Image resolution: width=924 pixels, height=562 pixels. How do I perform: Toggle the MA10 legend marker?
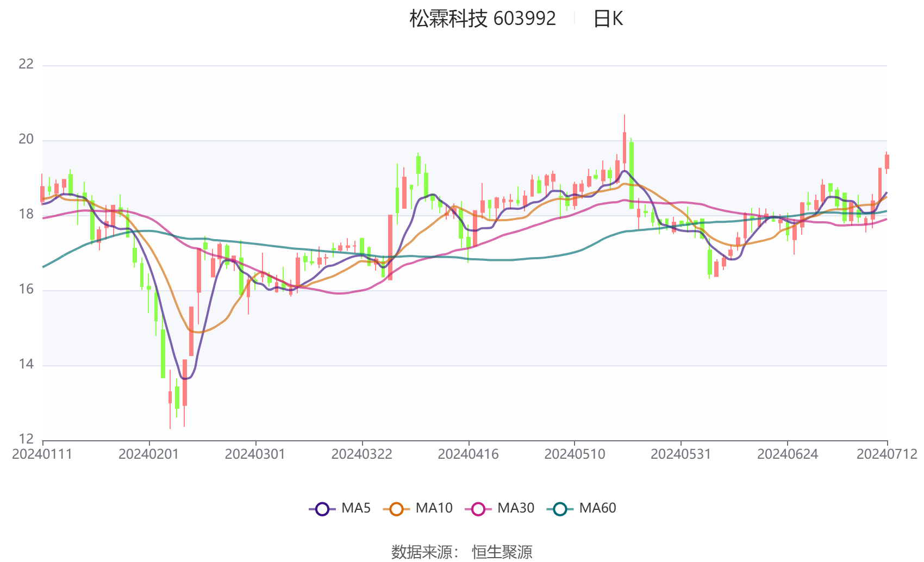pyautogui.click(x=396, y=509)
